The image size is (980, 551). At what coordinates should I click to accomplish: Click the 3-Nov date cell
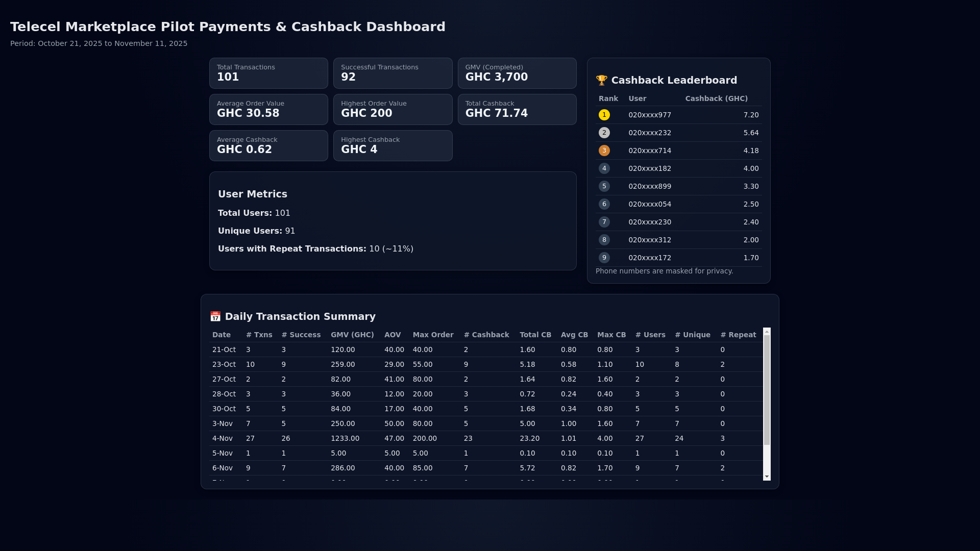point(223,423)
